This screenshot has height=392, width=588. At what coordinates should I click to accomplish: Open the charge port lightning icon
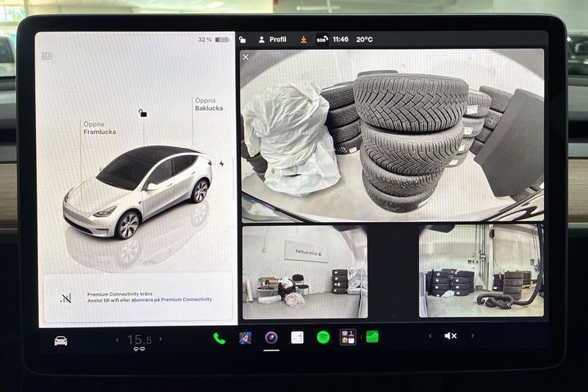click(x=222, y=163)
